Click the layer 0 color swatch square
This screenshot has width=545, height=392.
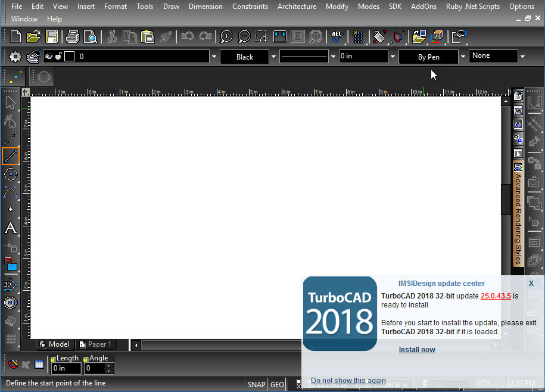(70, 56)
